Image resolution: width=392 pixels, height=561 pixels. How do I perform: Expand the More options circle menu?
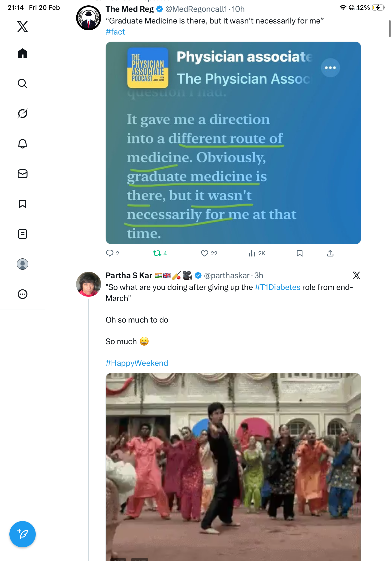pos(23,294)
